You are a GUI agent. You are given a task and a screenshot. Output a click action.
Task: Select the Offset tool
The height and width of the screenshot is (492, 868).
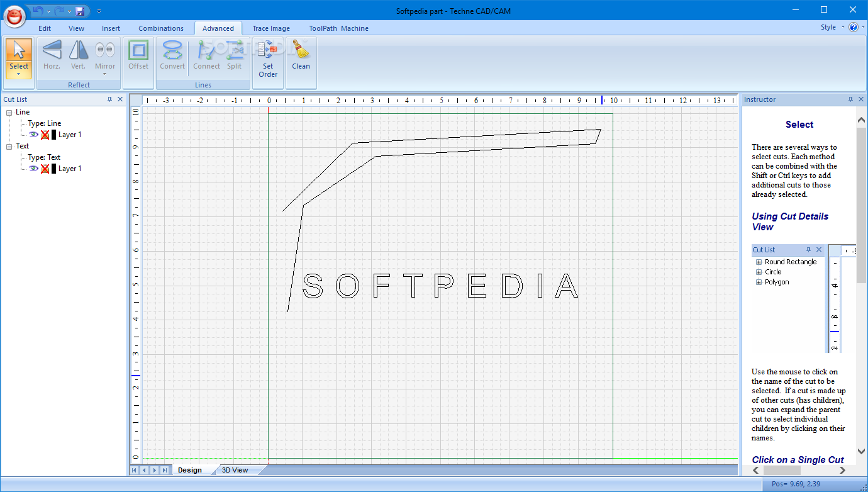coord(138,54)
